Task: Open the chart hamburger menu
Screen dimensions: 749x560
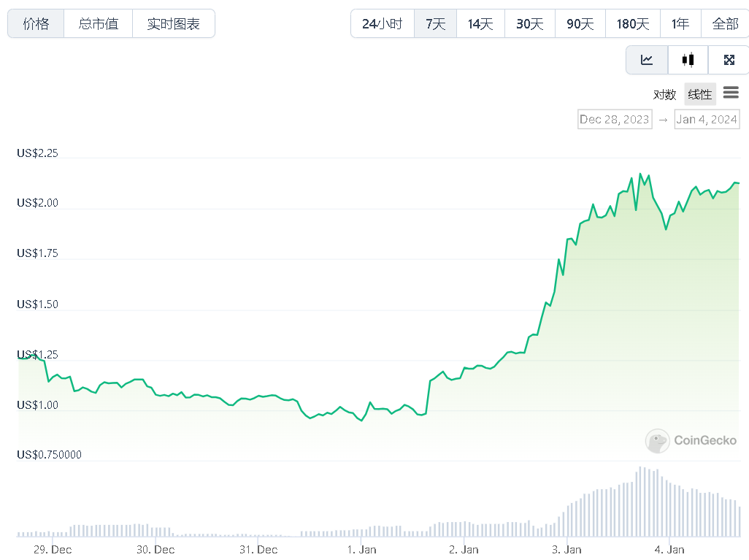Action: point(730,93)
